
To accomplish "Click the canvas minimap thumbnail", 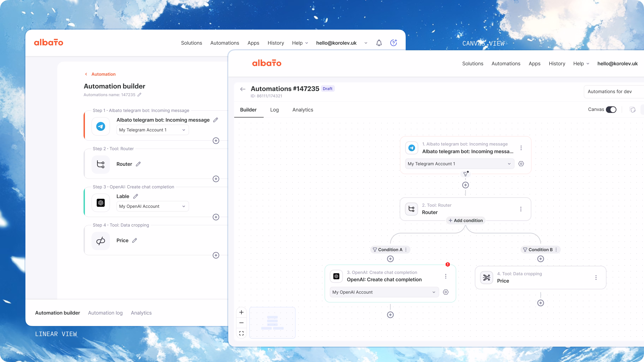I will [272, 322].
